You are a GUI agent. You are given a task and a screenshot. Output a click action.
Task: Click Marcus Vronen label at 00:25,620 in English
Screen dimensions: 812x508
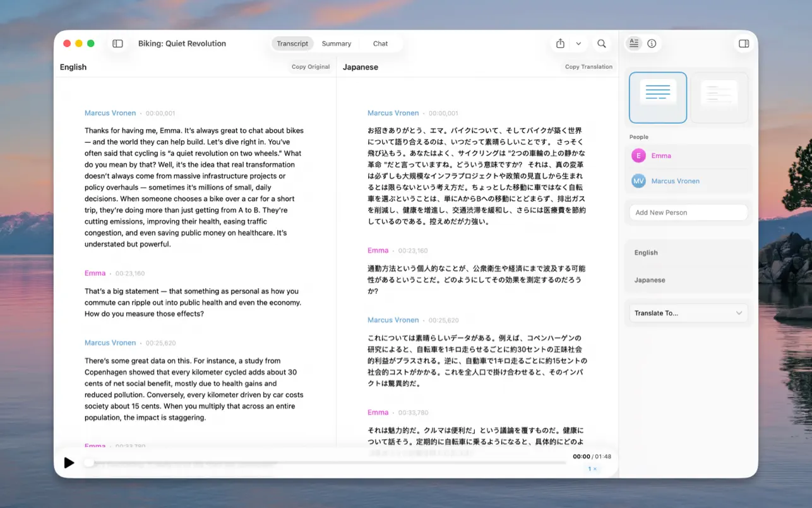point(110,343)
